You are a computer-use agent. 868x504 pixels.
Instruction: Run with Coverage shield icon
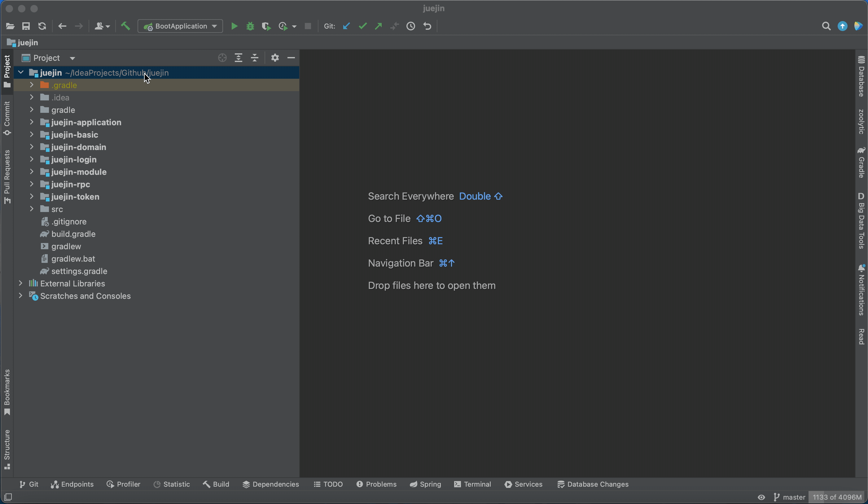(x=266, y=26)
